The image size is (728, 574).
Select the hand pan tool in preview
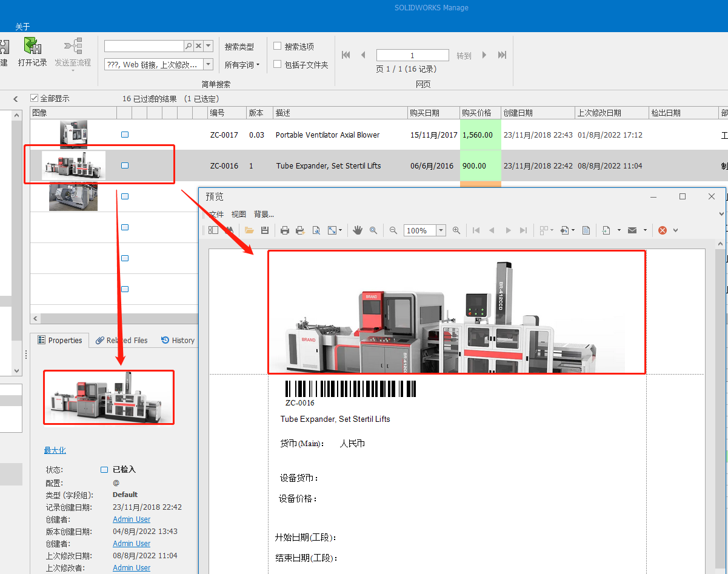(358, 230)
